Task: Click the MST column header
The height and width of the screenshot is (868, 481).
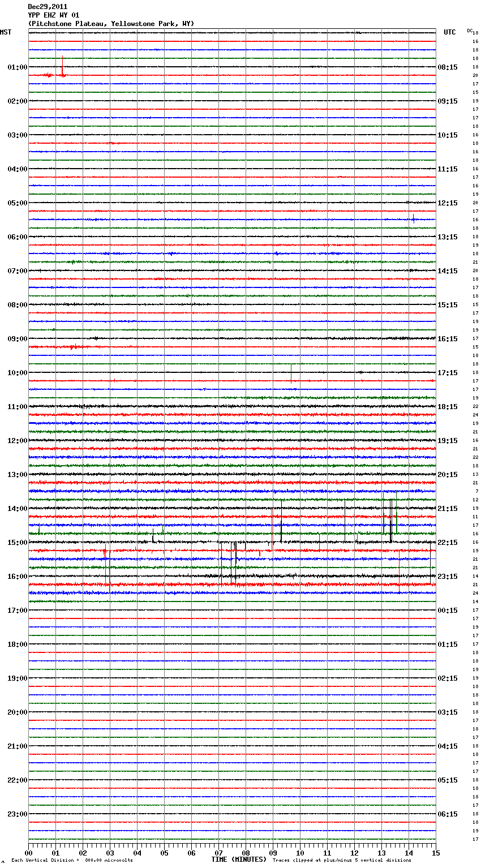Action: (x=6, y=32)
